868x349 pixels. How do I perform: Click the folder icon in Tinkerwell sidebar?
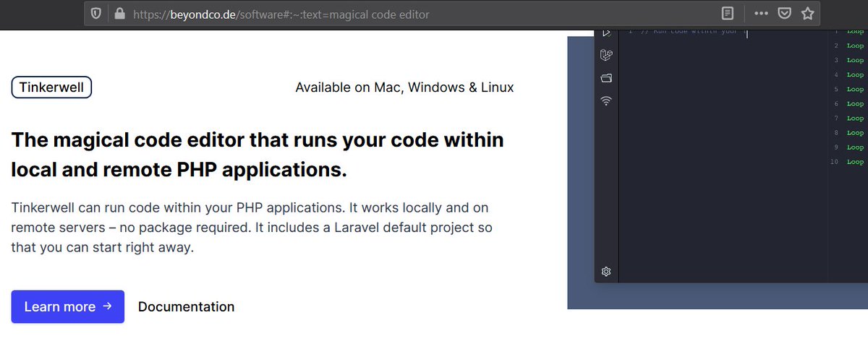coord(606,78)
